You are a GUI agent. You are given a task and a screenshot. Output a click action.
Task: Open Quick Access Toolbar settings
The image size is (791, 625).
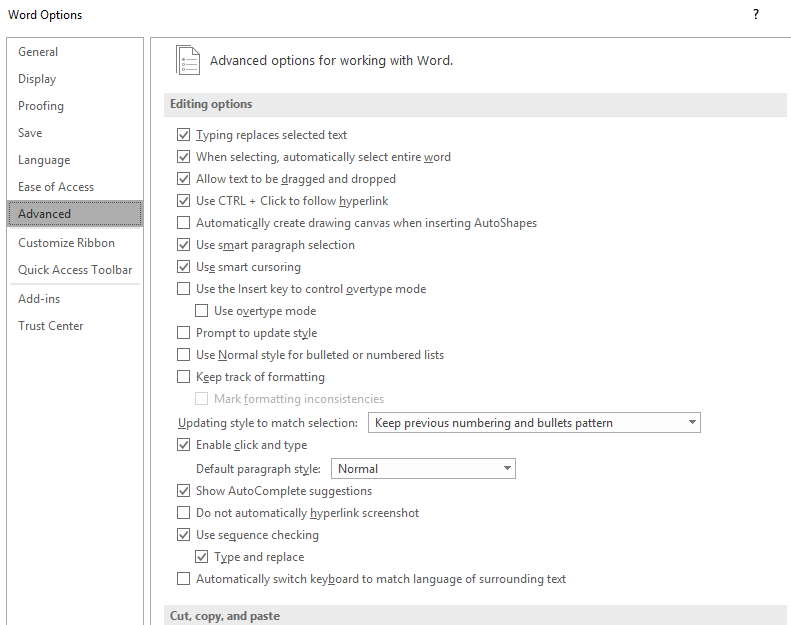75,270
